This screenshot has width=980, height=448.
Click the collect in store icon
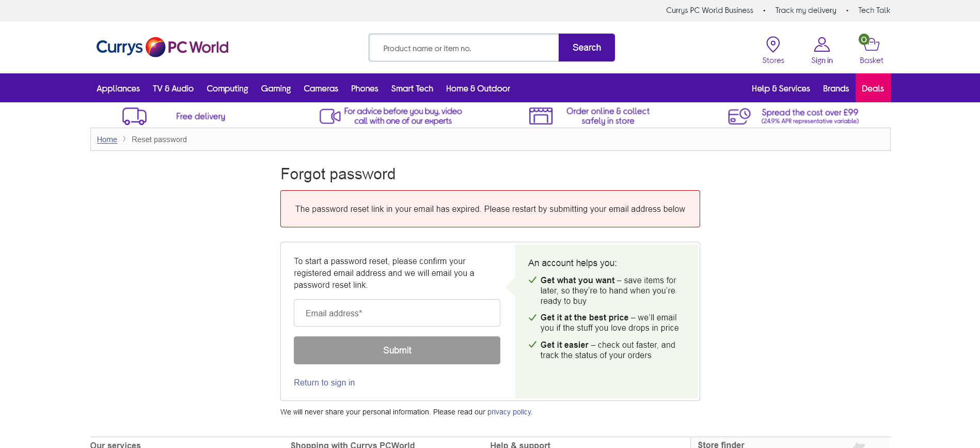tap(541, 116)
